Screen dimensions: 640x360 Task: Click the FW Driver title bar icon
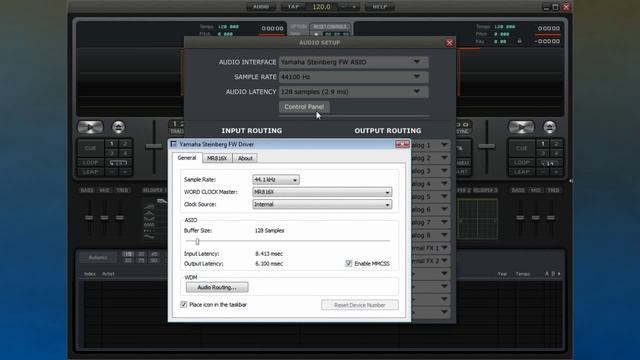[173, 144]
